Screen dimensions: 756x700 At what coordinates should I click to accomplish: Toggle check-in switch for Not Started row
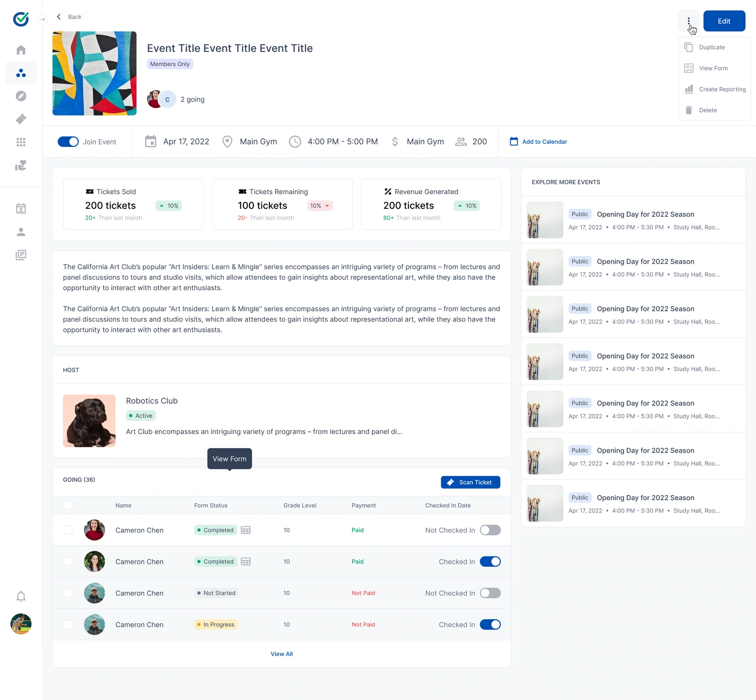pos(490,593)
